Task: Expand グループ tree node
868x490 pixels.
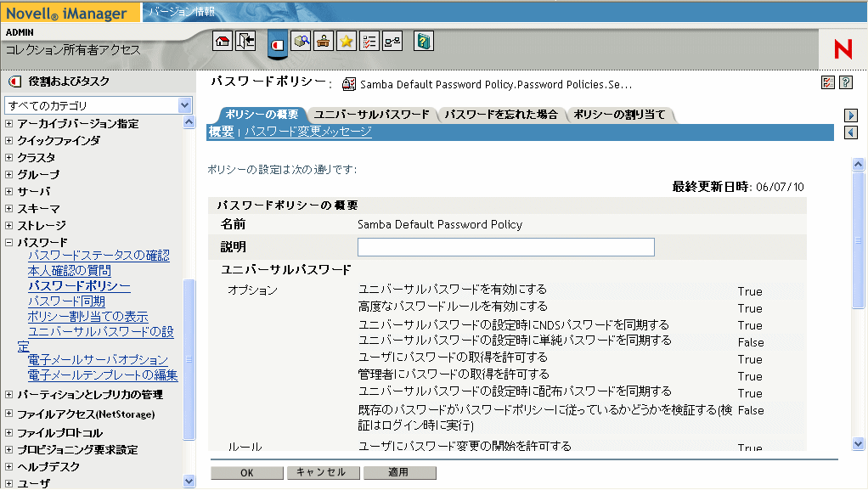Action: point(8,174)
